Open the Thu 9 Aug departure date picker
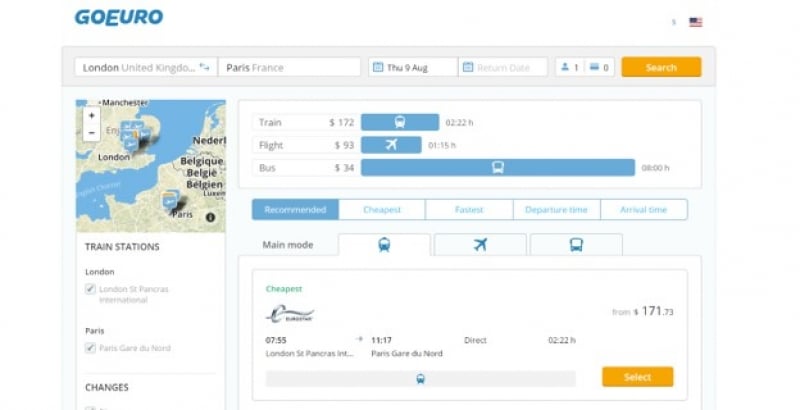This screenshot has height=410, width=800. tap(413, 67)
